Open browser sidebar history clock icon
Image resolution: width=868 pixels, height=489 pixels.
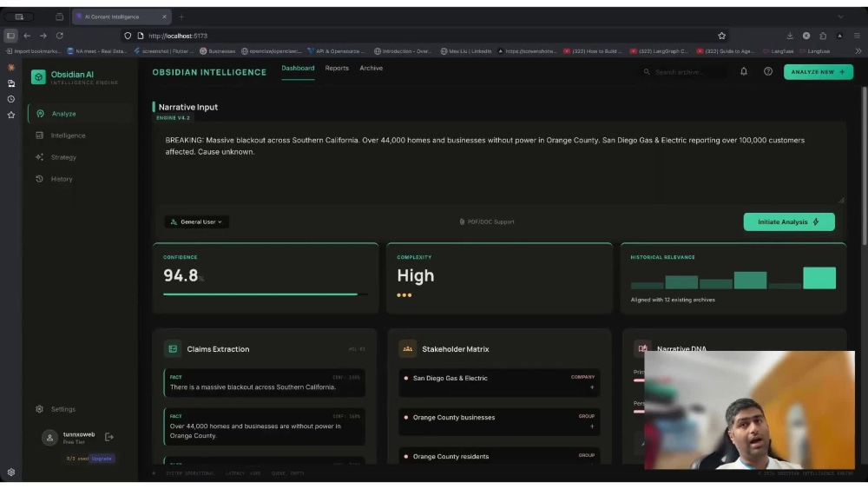11,99
